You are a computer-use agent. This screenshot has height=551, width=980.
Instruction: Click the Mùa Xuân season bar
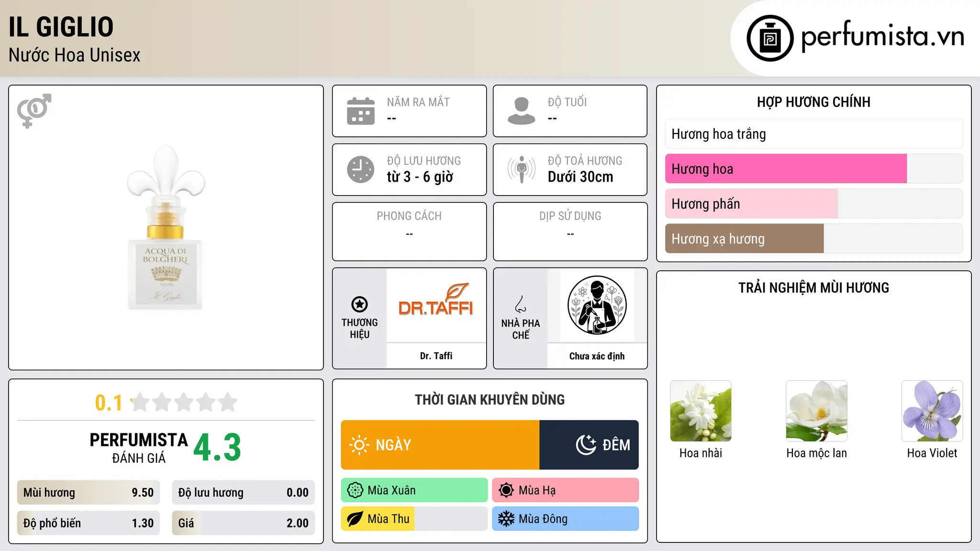click(x=414, y=490)
